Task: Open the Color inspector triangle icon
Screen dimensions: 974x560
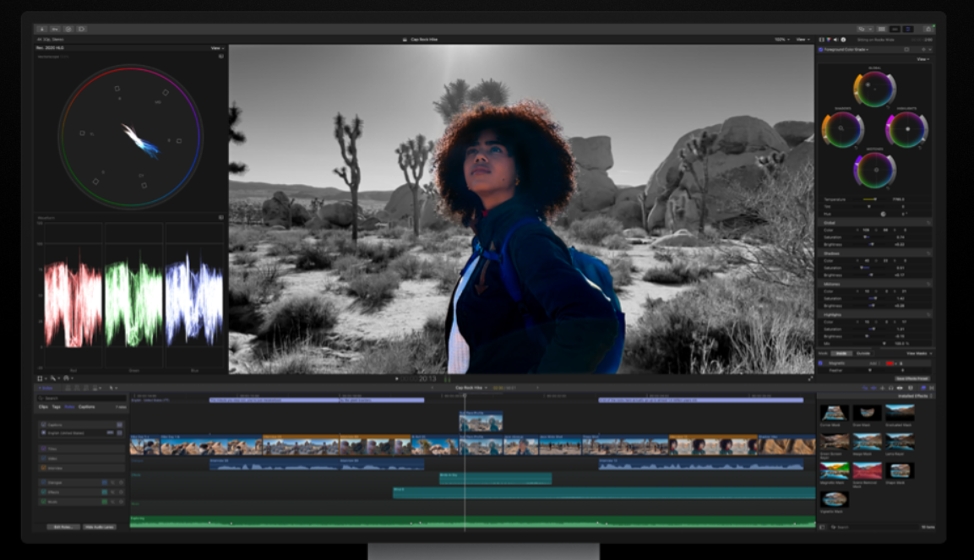Action: tap(829, 40)
